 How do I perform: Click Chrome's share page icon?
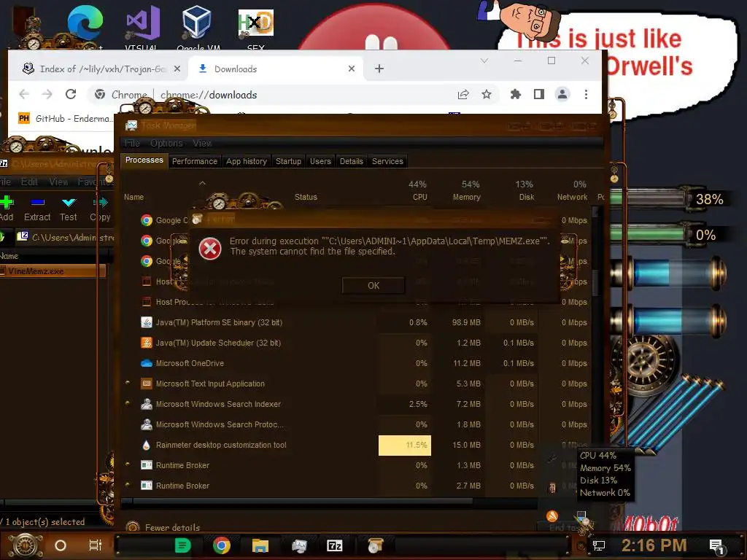463,94
